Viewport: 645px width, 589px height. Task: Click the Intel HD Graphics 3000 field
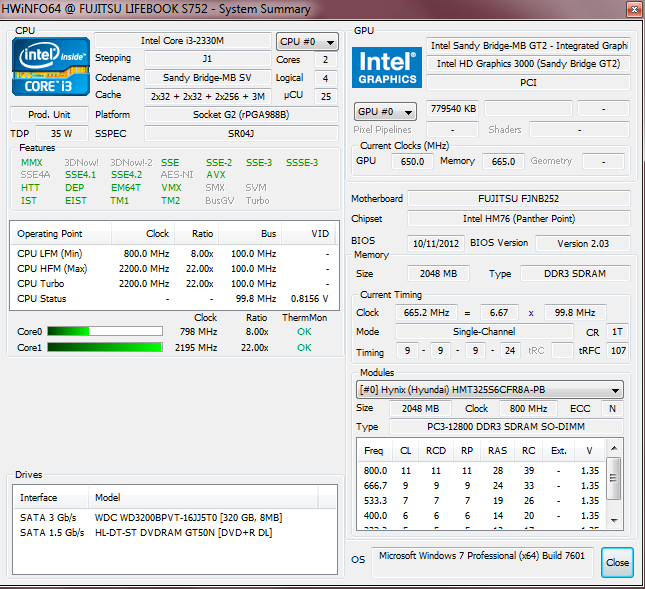pos(528,64)
